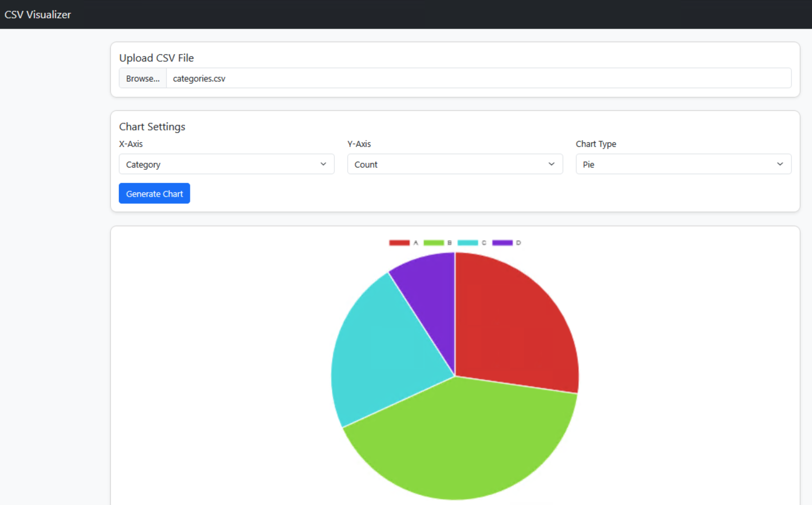Toggle purple legend swatch for D
The image size is (812, 505).
pos(502,243)
